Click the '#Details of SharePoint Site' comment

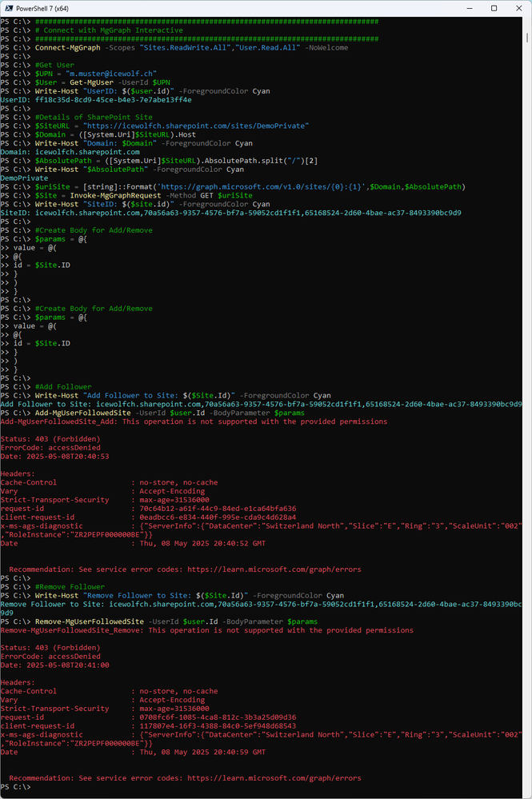point(94,118)
